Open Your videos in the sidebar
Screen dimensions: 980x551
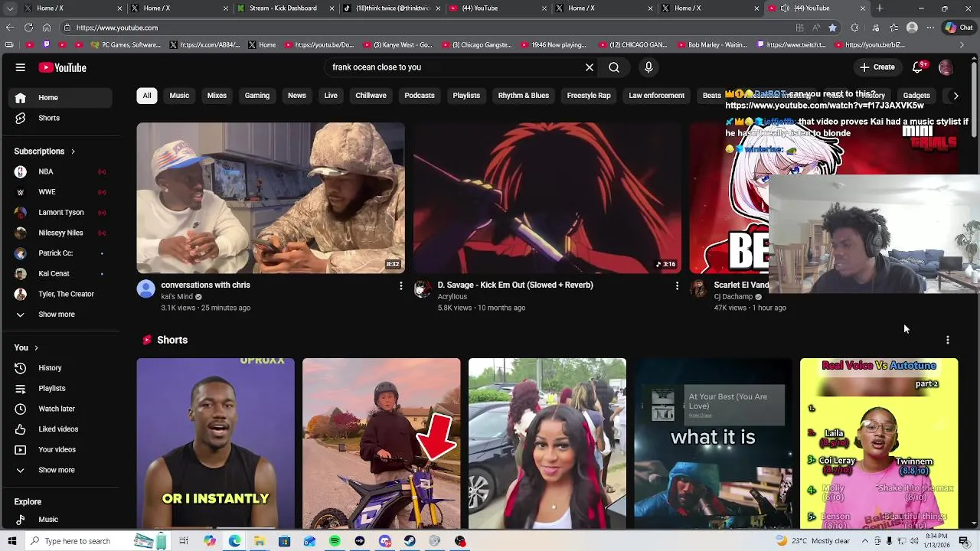[x=60, y=449]
